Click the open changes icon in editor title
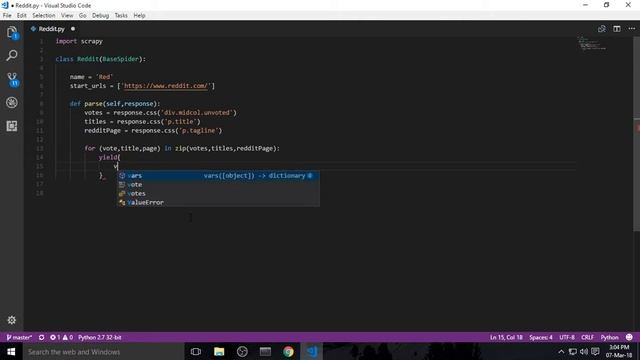This screenshot has width=640, height=360. pyautogui.click(x=602, y=29)
